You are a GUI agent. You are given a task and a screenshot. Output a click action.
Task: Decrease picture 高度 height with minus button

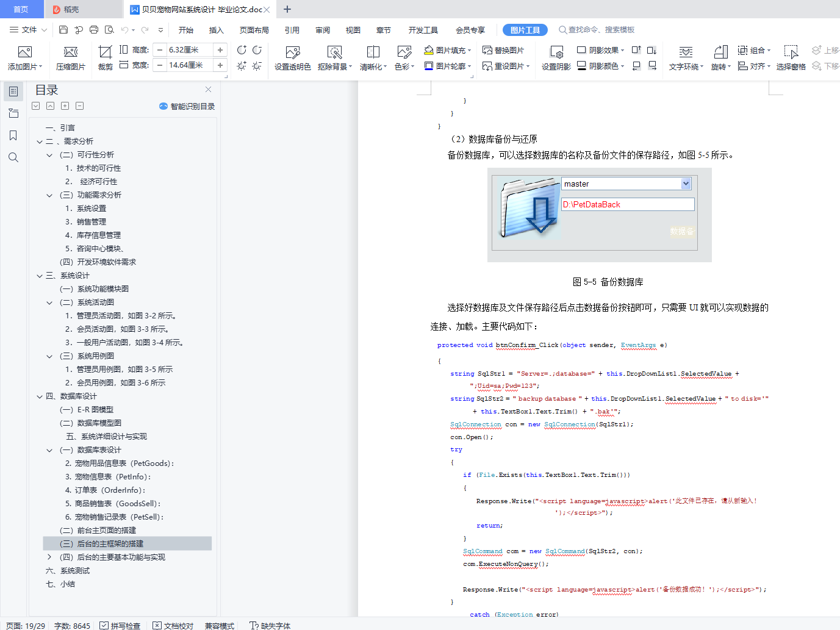coord(160,50)
